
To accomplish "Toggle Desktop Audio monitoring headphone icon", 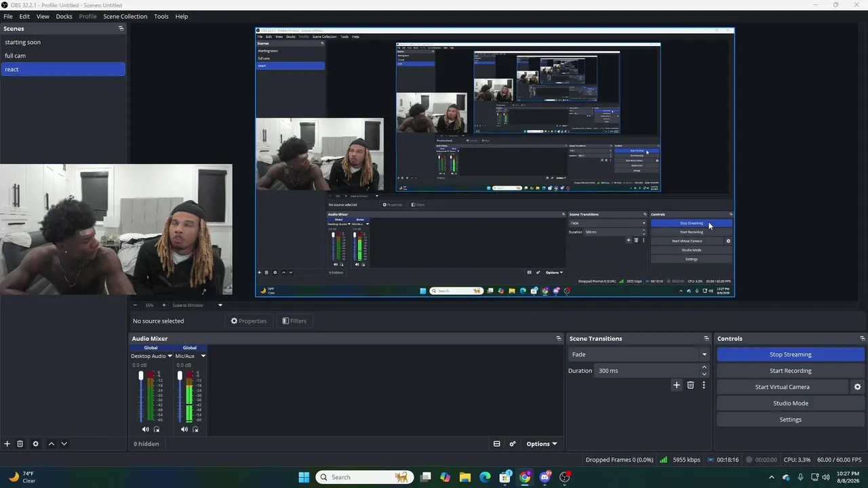I will coord(157,429).
